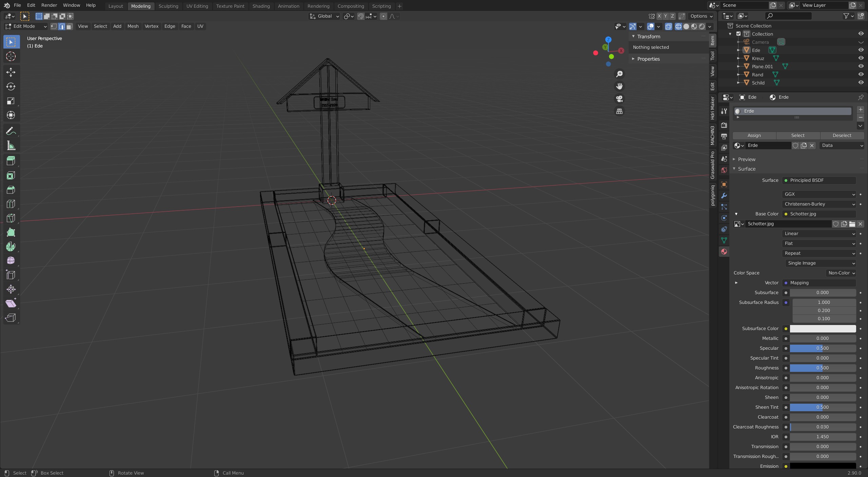
Task: Click the Assign material button
Action: 754,135
